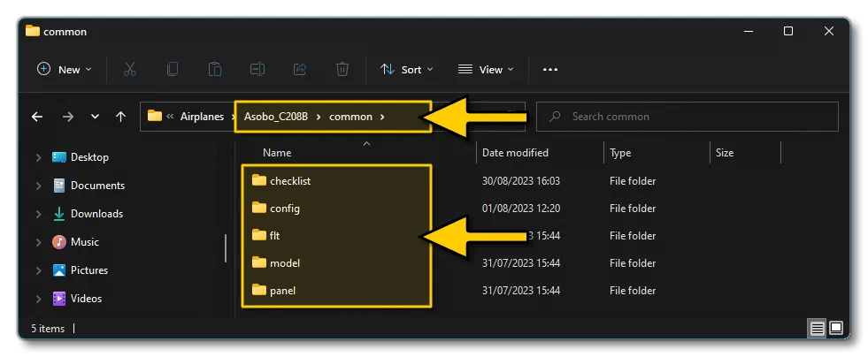Click the 5 items status text
The width and height of the screenshot is (868, 357).
pos(48,328)
